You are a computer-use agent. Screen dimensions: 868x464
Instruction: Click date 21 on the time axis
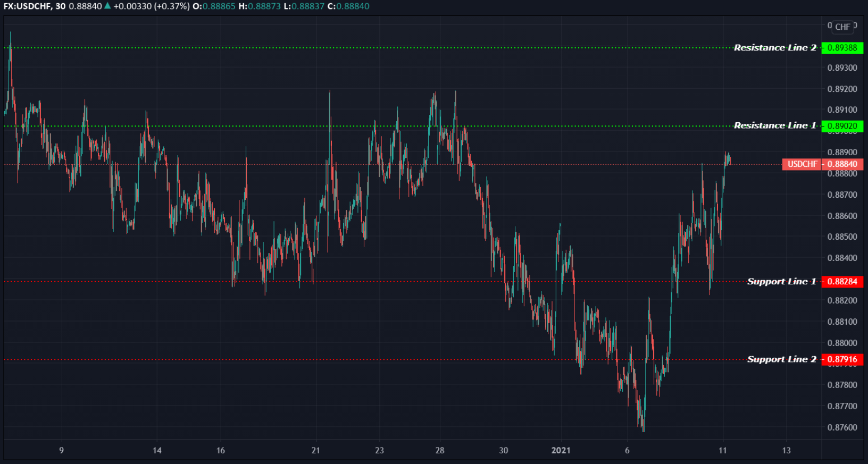[316, 451]
